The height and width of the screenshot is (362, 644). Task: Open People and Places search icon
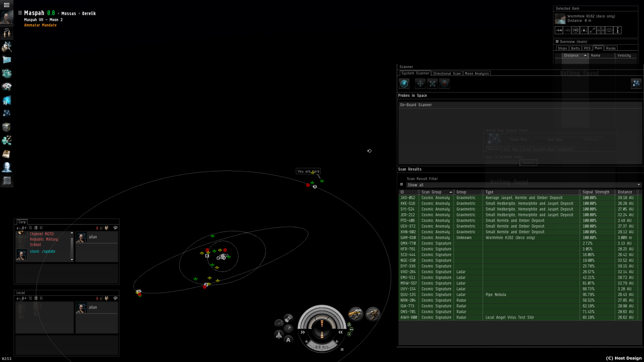tap(7, 46)
